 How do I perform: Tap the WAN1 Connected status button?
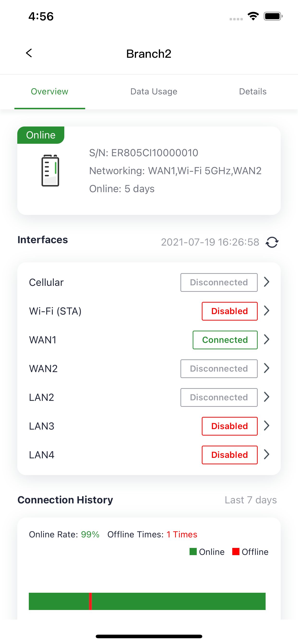point(225,340)
